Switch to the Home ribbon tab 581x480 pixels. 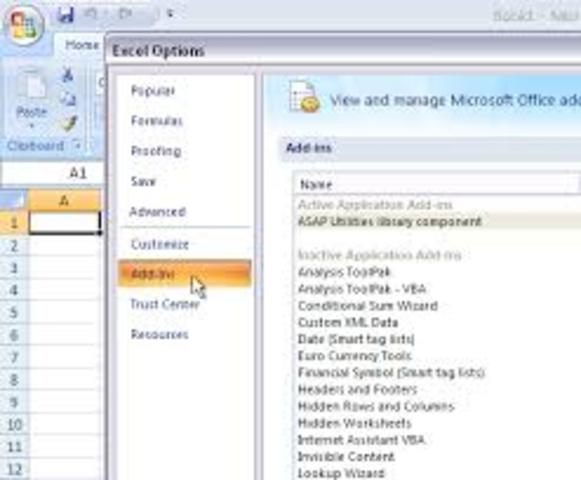tap(82, 45)
